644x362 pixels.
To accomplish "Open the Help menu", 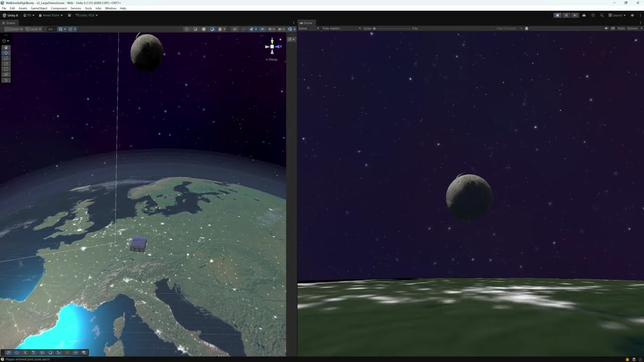I will coord(123,9).
